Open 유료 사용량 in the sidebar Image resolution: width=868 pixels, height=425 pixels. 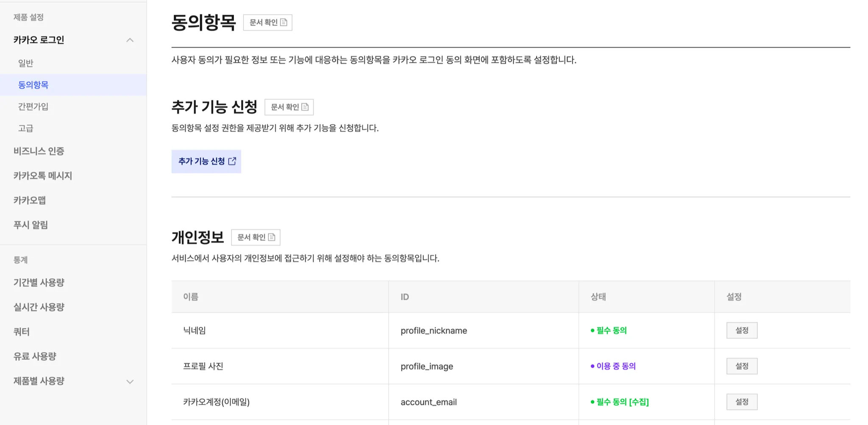click(35, 356)
